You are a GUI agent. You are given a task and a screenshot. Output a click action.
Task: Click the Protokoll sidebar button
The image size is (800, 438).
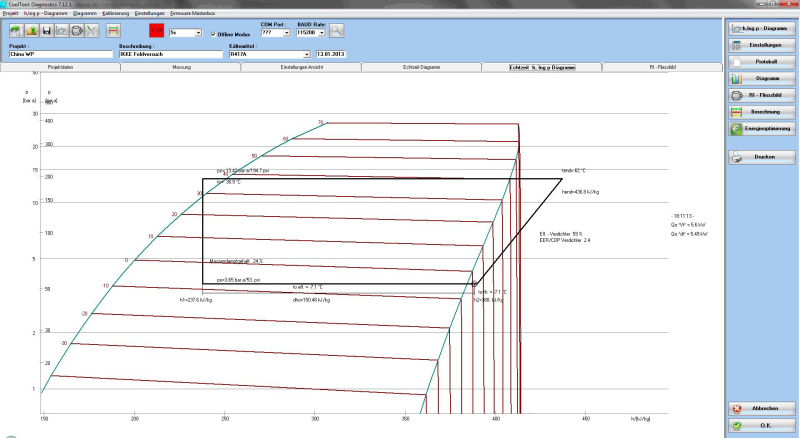coord(761,62)
